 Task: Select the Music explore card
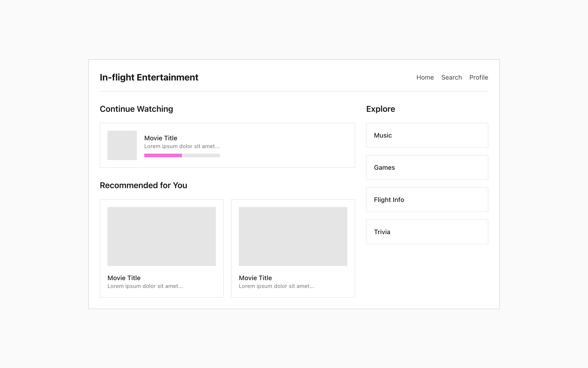point(427,135)
